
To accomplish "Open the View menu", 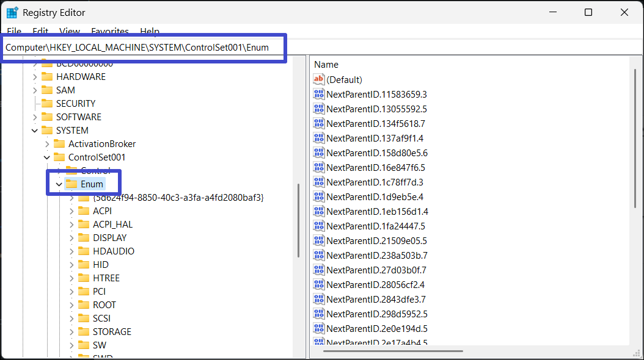I will pos(70,31).
